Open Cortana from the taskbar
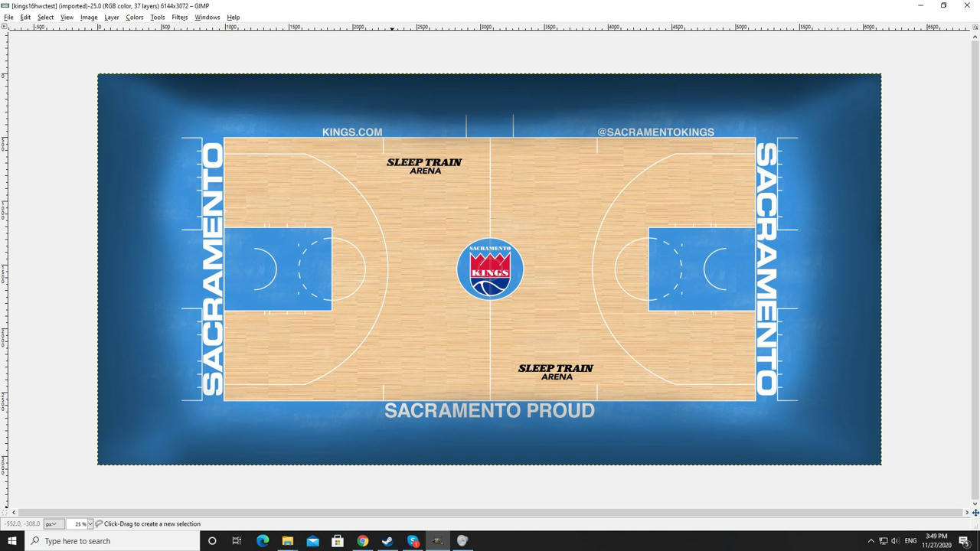The height and width of the screenshot is (551, 980). pyautogui.click(x=212, y=541)
